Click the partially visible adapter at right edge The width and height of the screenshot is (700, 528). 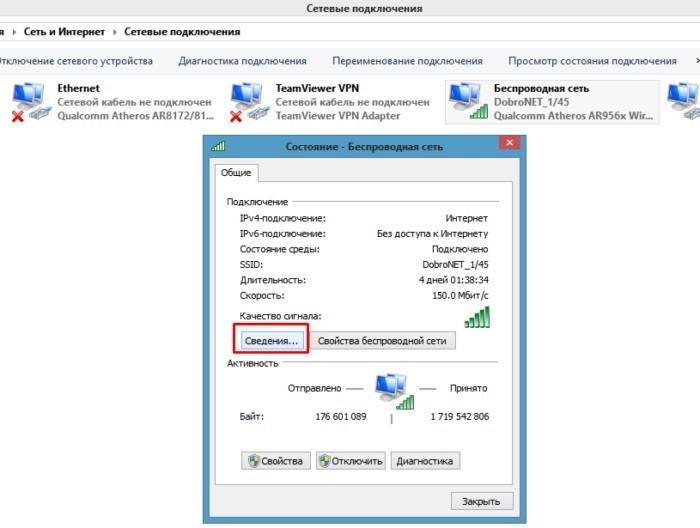coord(683,101)
